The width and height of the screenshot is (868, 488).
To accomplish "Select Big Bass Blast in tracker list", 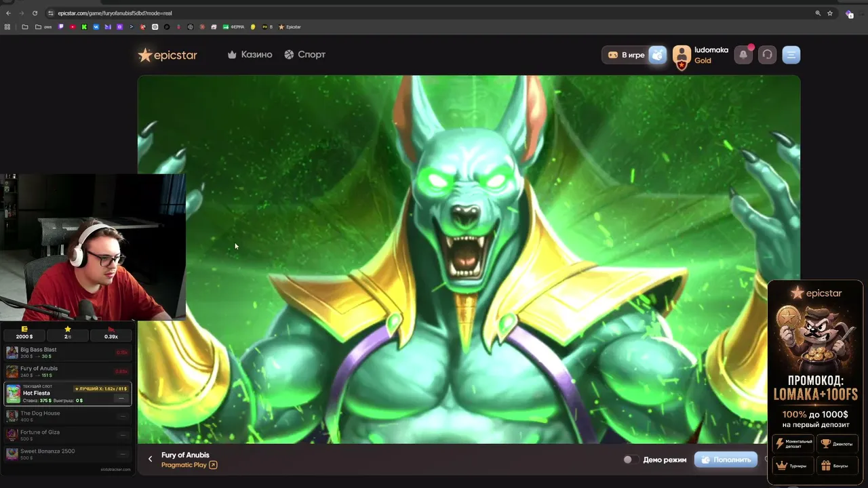I will coord(68,352).
